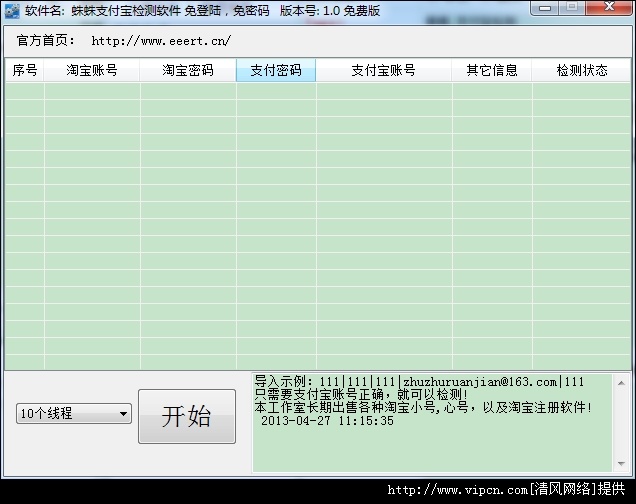The width and height of the screenshot is (636, 504).
Task: Click the 其它信息 column header
Action: coord(492,70)
